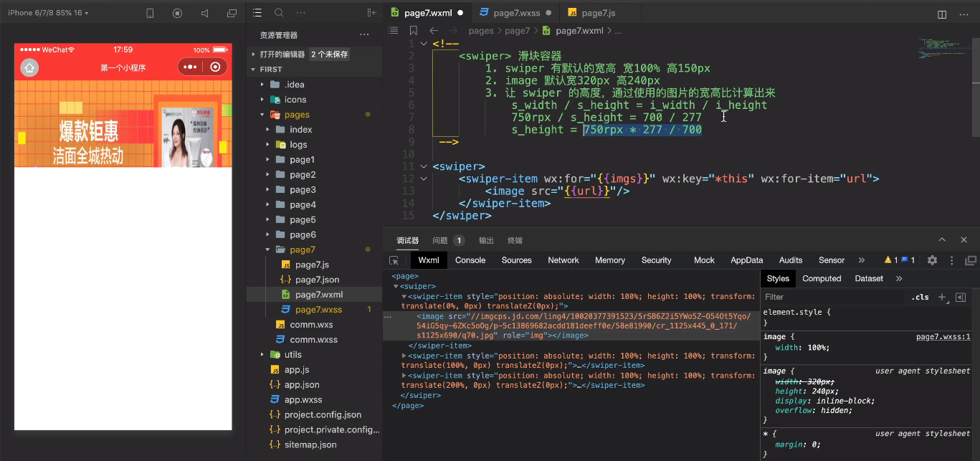This screenshot has height=461, width=980.
Task: Click the editor bookmark icon
Action: (x=413, y=31)
